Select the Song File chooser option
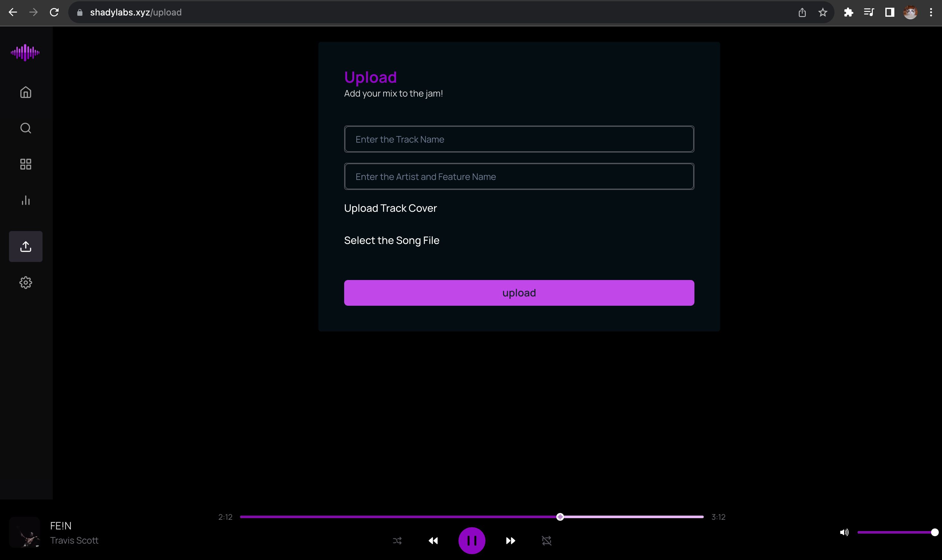942x560 pixels. point(391,240)
